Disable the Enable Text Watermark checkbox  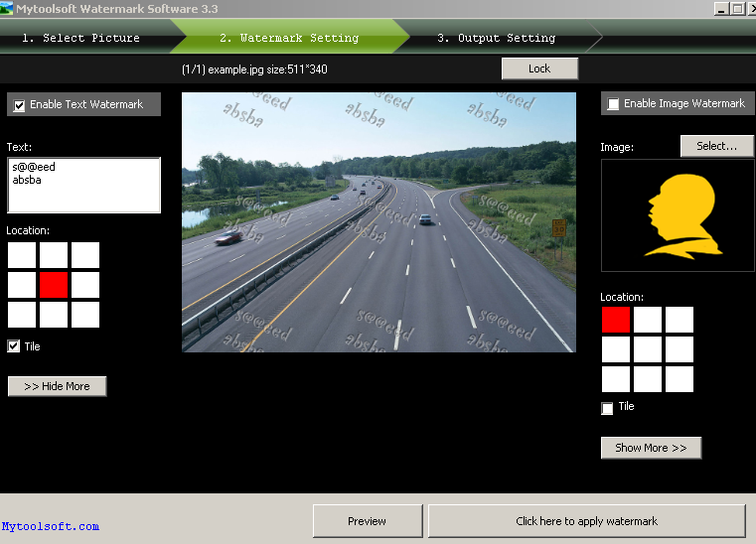click(18, 105)
